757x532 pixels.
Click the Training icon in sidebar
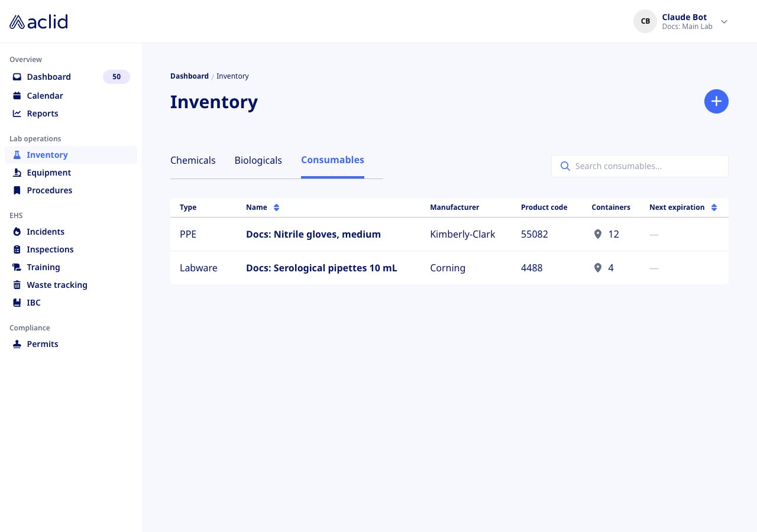(17, 267)
